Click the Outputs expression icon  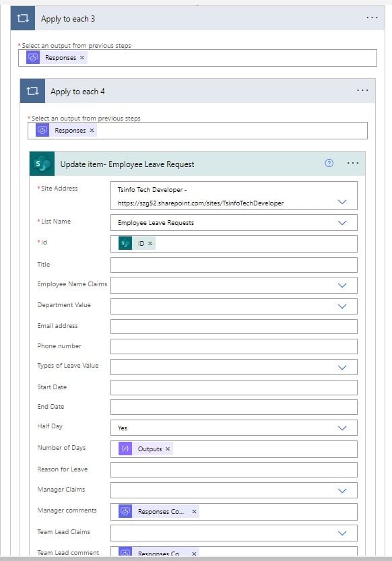125,449
